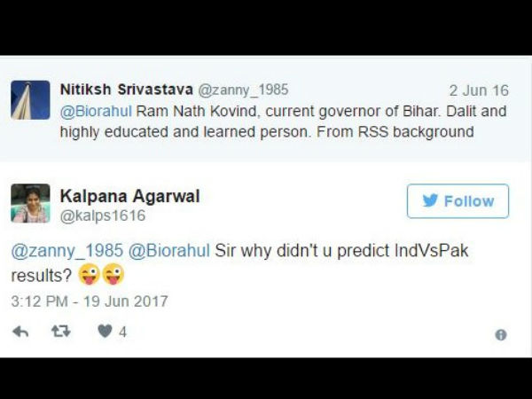Open @Biorahul mention in the first tweet
This screenshot has width=532, height=399.
pyautogui.click(x=96, y=112)
